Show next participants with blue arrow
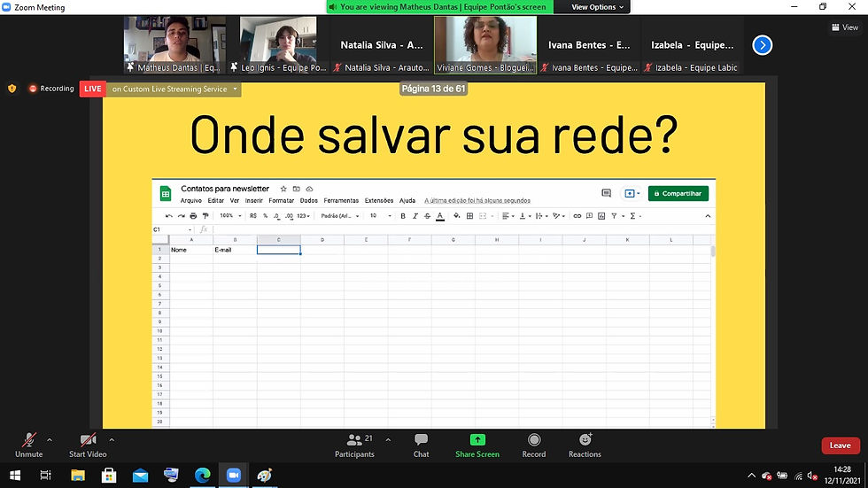 click(763, 45)
